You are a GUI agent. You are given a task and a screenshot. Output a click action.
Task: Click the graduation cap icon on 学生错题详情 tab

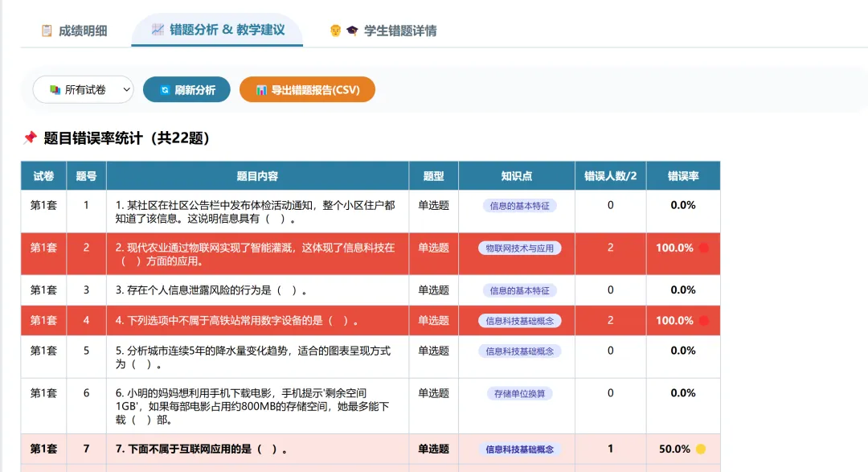[x=352, y=31]
